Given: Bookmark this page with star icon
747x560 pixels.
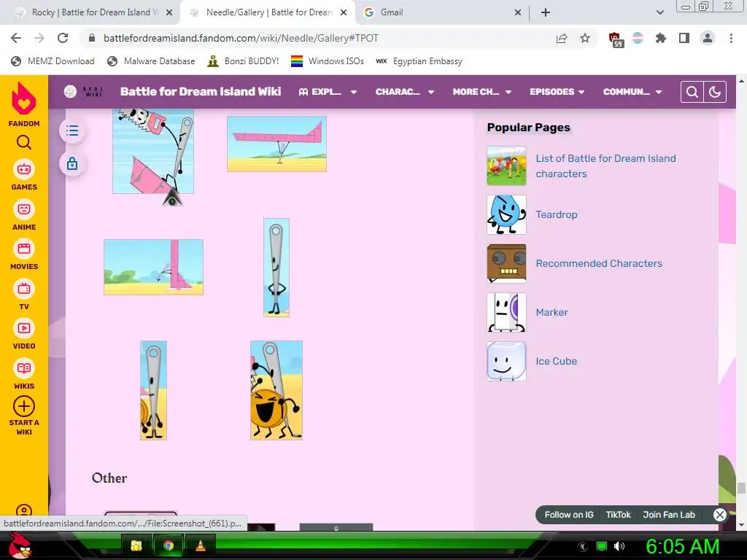Looking at the screenshot, I should [585, 39].
